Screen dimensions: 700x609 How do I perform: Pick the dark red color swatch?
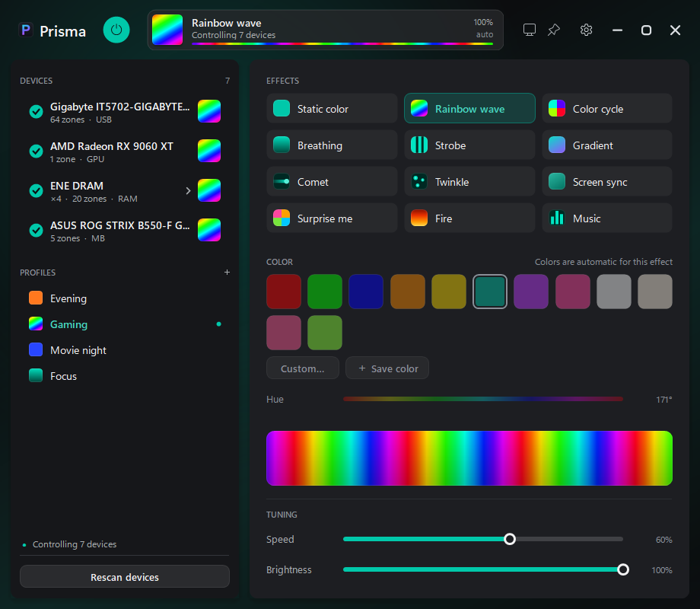(284, 292)
